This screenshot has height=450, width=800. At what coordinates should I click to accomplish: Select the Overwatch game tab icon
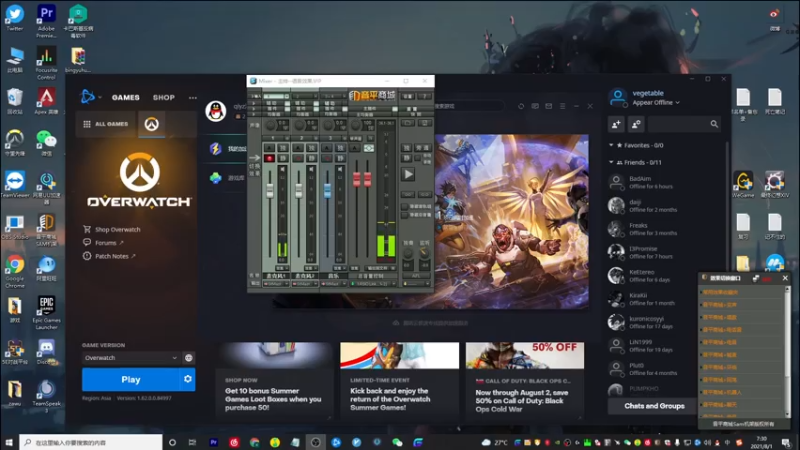[152, 124]
